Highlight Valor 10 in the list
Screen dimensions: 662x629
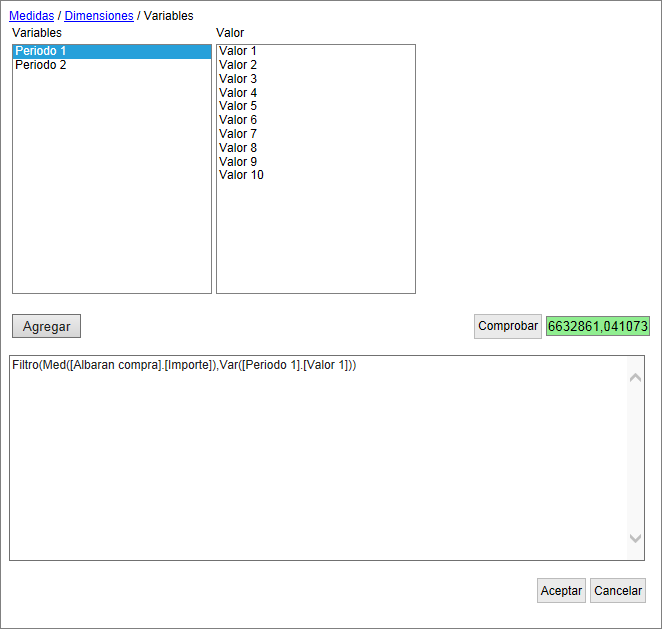click(241, 175)
